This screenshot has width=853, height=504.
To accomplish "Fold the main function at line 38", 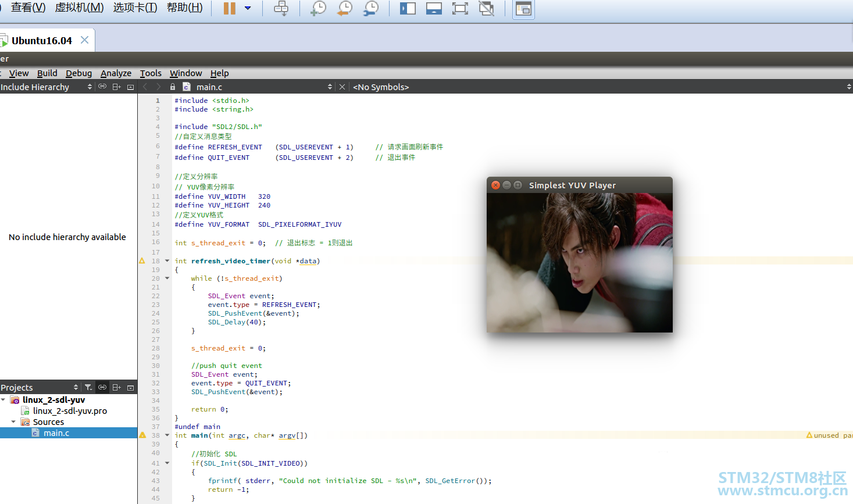I will [x=167, y=435].
